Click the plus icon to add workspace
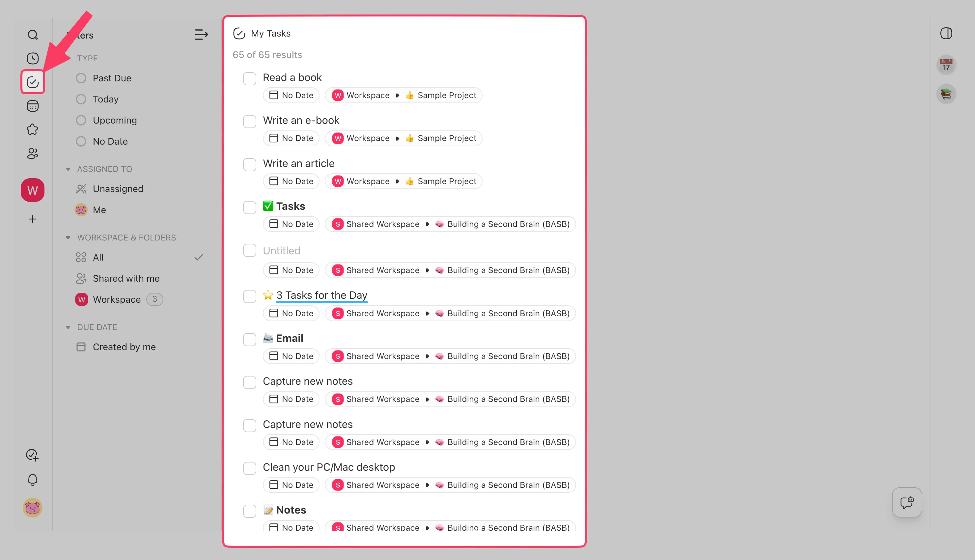The image size is (975, 560). (x=33, y=219)
